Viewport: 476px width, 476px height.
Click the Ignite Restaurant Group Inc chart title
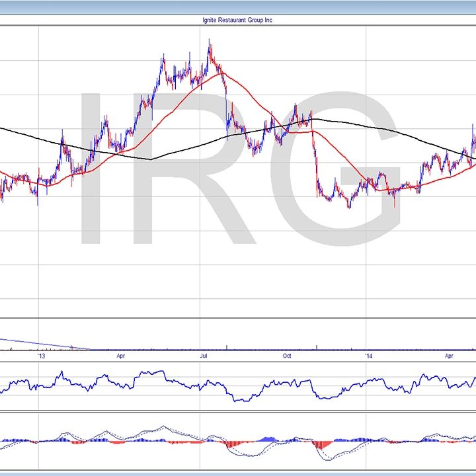(237, 20)
